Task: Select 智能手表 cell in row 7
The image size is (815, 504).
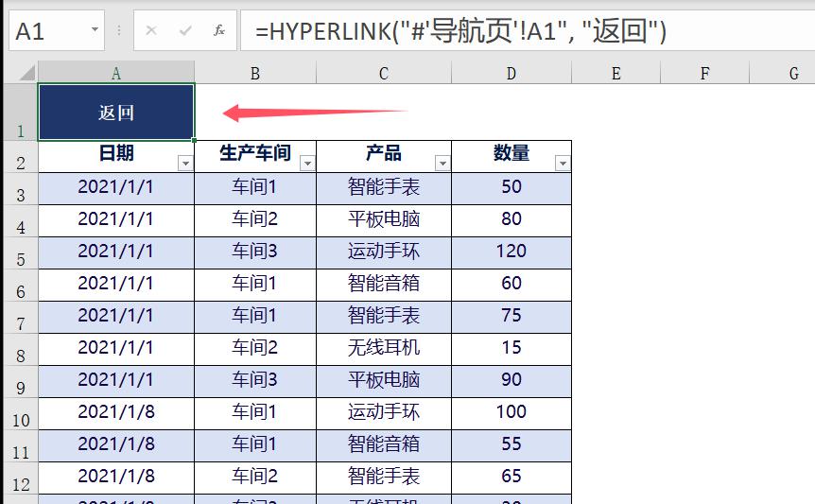Action: (x=384, y=318)
